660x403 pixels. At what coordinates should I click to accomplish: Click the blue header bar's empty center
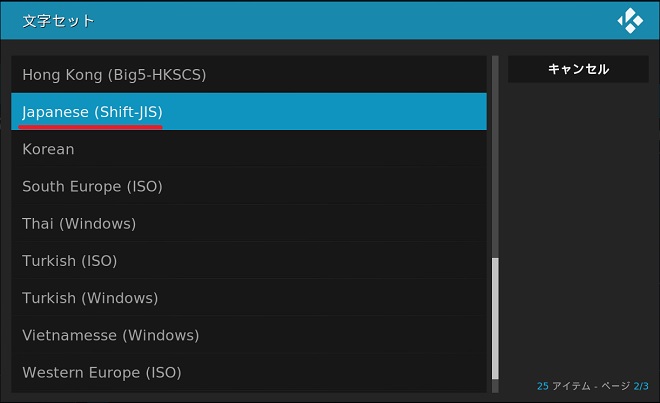[x=330, y=20]
